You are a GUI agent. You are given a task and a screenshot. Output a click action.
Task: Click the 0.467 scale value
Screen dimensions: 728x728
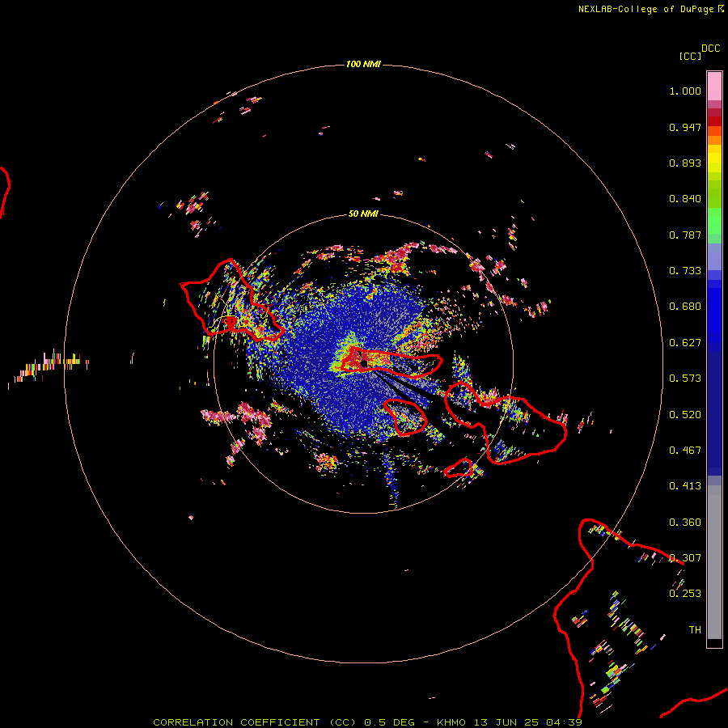coord(685,451)
